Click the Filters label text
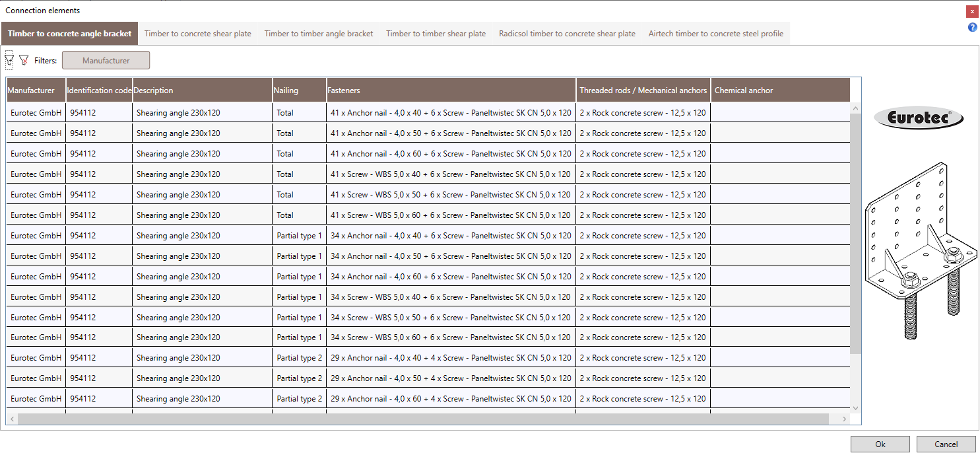The width and height of the screenshot is (980, 457). [46, 61]
